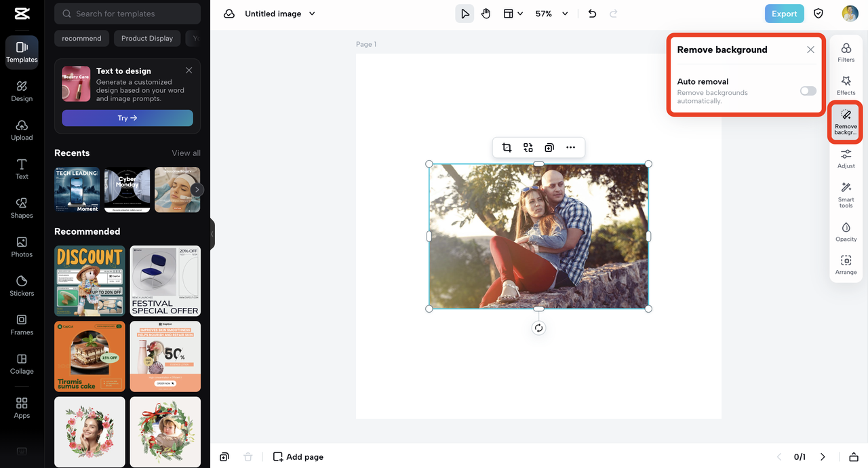Open the Frames sidebar panel
This screenshot has height=468, width=868.
pos(22,325)
